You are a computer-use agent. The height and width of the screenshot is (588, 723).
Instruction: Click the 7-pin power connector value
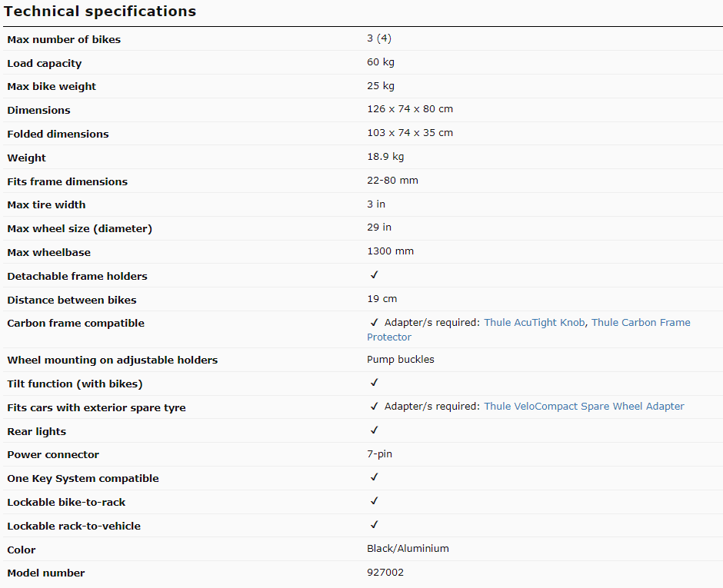point(379,454)
